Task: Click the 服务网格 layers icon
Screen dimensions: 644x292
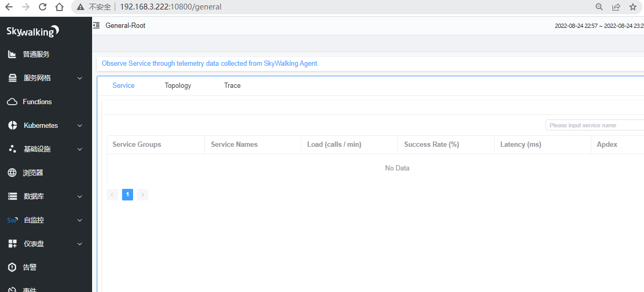Action: pos(13,78)
